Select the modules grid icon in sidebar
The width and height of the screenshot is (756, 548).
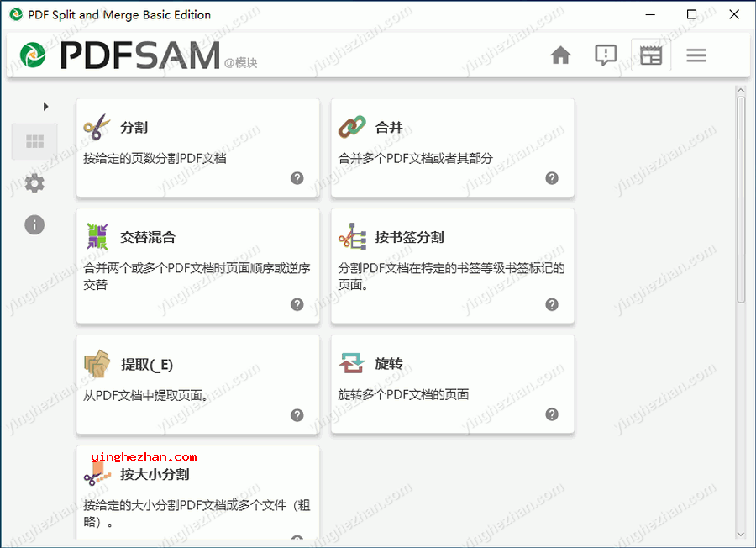pyautogui.click(x=34, y=141)
